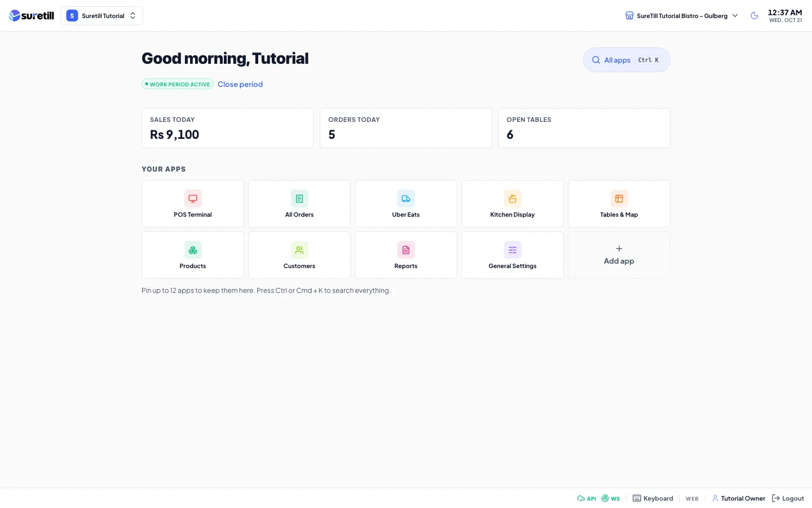Click the YOUR APPS section heading
This screenshot has height=508, width=812.
click(x=164, y=169)
